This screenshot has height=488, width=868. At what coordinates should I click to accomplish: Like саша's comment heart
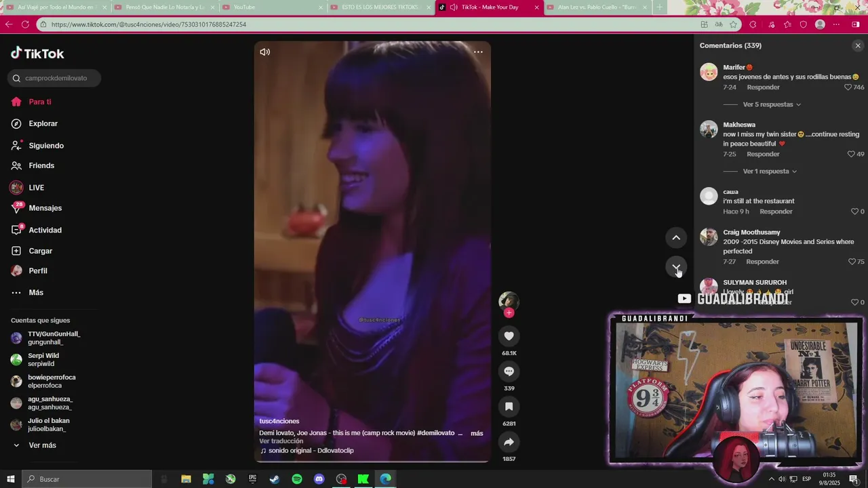point(854,211)
